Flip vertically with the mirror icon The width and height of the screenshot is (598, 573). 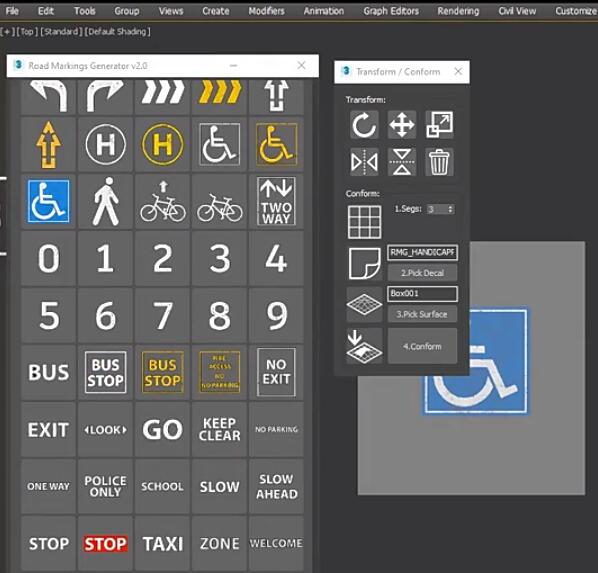[x=402, y=162]
